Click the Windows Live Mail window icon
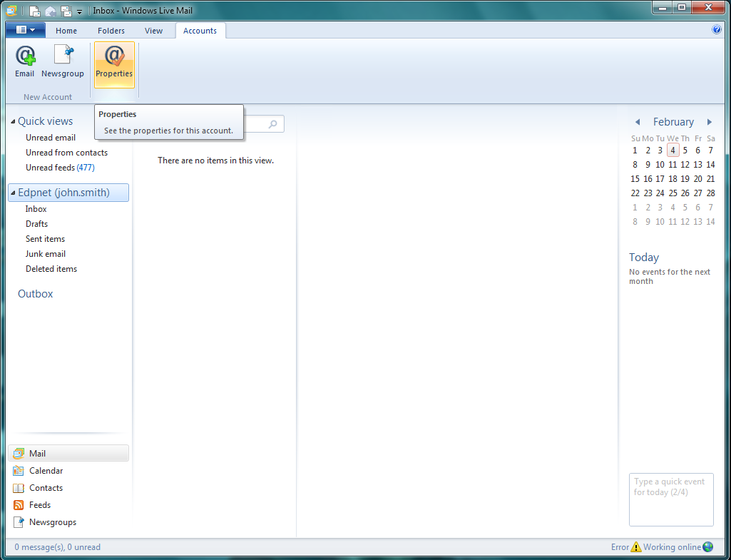This screenshot has height=560, width=731. pos(11,10)
